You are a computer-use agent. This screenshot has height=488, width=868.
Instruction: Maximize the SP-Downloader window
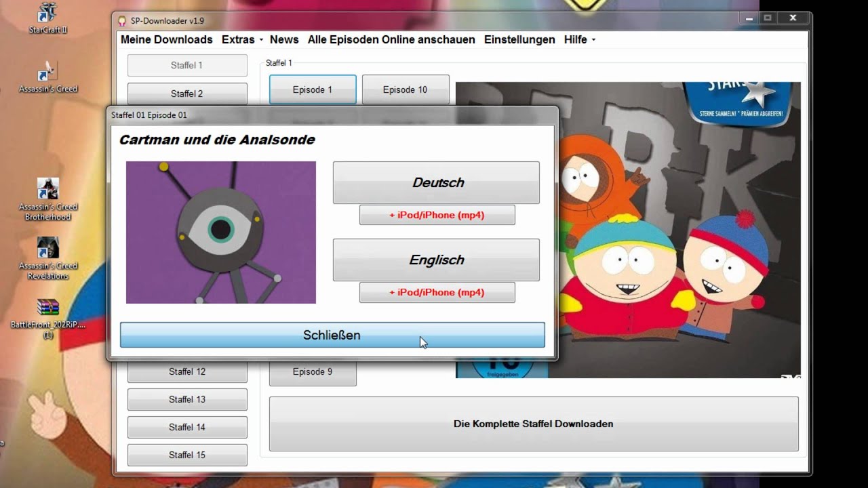(767, 18)
